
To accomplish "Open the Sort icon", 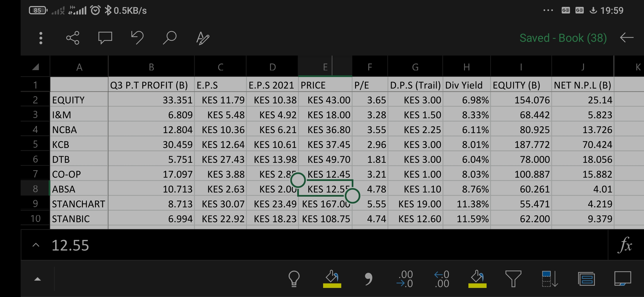I will tap(550, 279).
